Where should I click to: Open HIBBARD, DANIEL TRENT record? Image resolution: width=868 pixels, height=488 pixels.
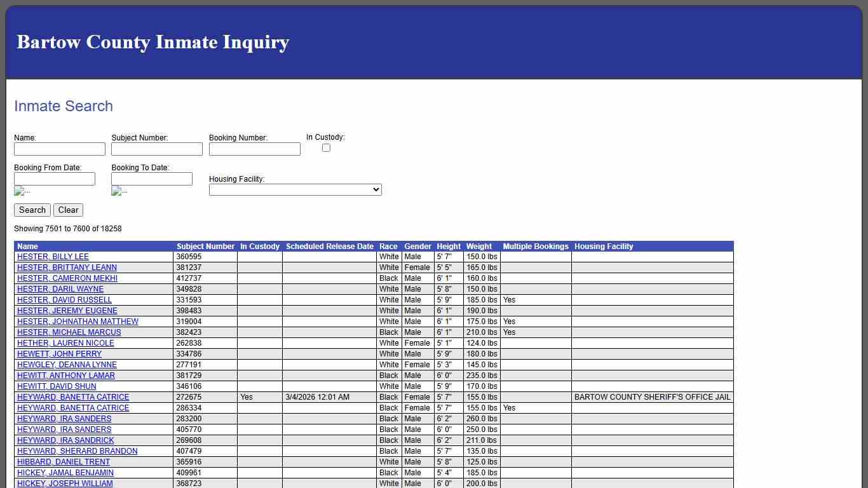pos(64,462)
